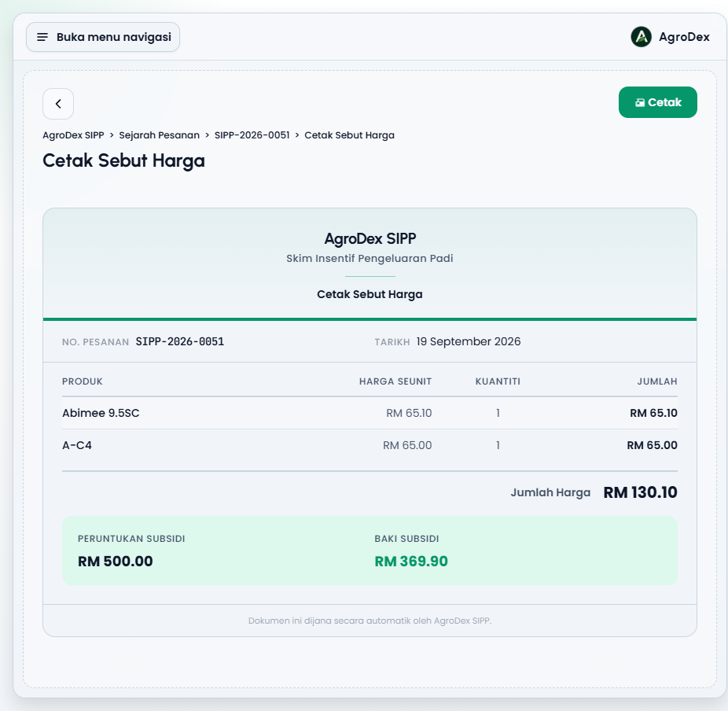This screenshot has height=711, width=728.
Task: Click Cetak Sebut Harga breadcrumb item
Action: click(349, 135)
